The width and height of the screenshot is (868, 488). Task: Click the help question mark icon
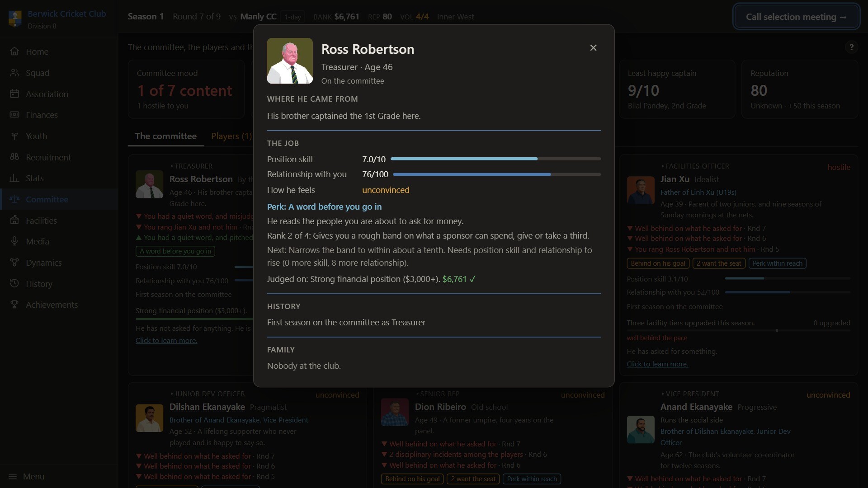tap(851, 47)
